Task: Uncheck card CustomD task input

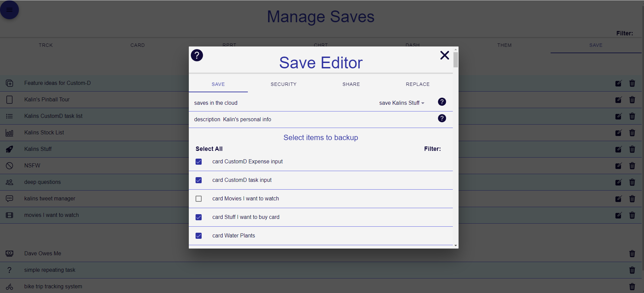Action: coord(199,180)
